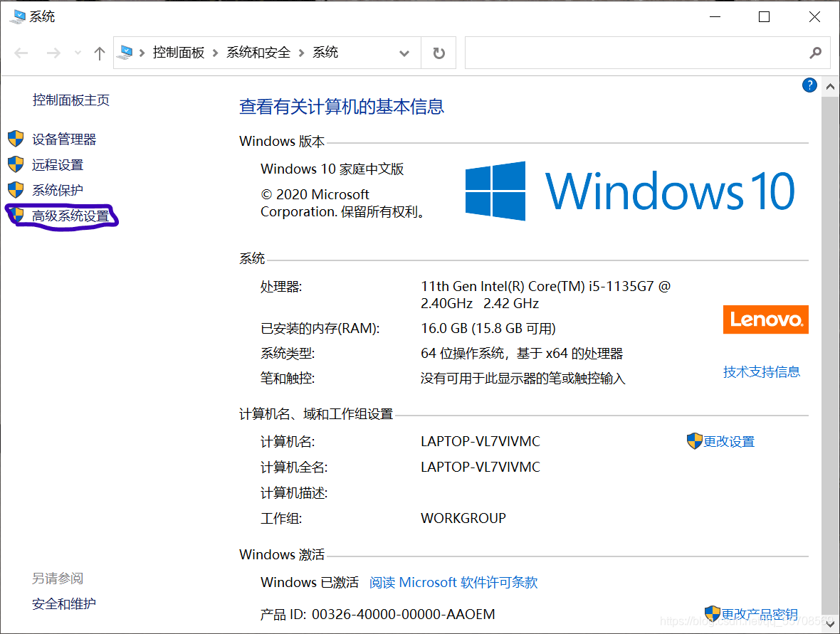Click the shield icon next to 更改设置
Image resolution: width=840 pixels, height=634 pixels.
[x=694, y=441]
